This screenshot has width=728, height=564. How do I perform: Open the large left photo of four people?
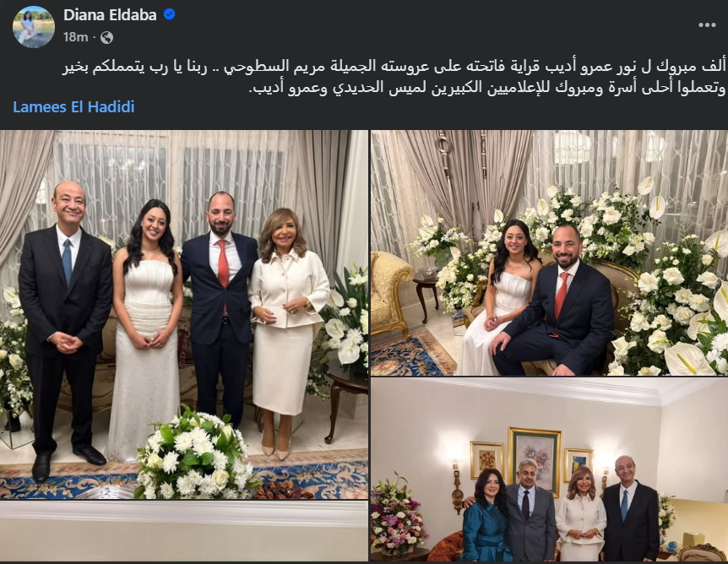[x=184, y=314]
